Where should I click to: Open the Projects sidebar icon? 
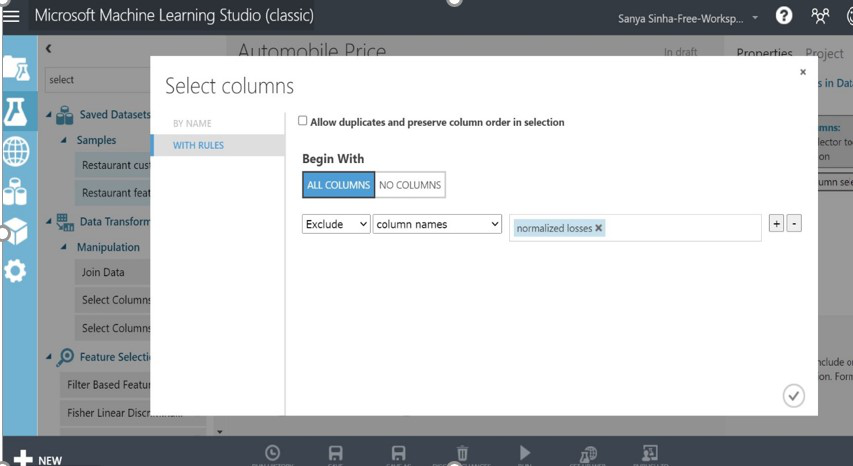16,68
